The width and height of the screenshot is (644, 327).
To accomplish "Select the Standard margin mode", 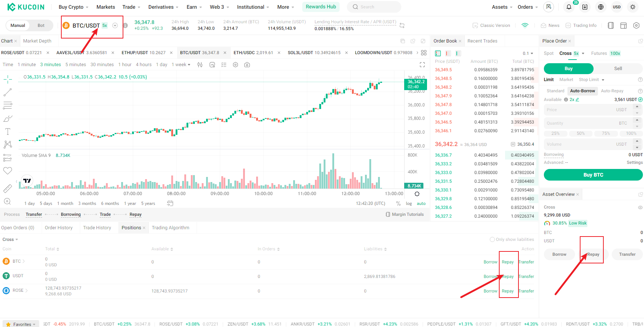I will click(x=555, y=91).
